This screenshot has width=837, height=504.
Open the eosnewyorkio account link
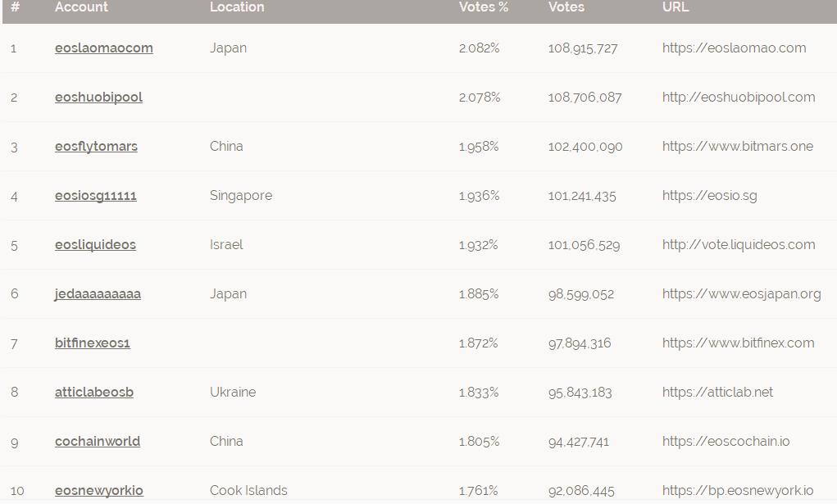pos(98,490)
